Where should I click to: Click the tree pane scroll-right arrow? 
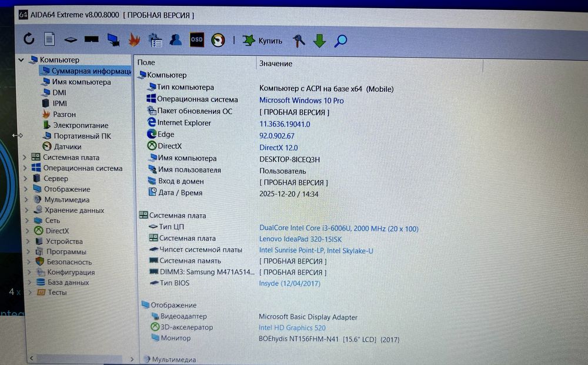tap(132, 359)
